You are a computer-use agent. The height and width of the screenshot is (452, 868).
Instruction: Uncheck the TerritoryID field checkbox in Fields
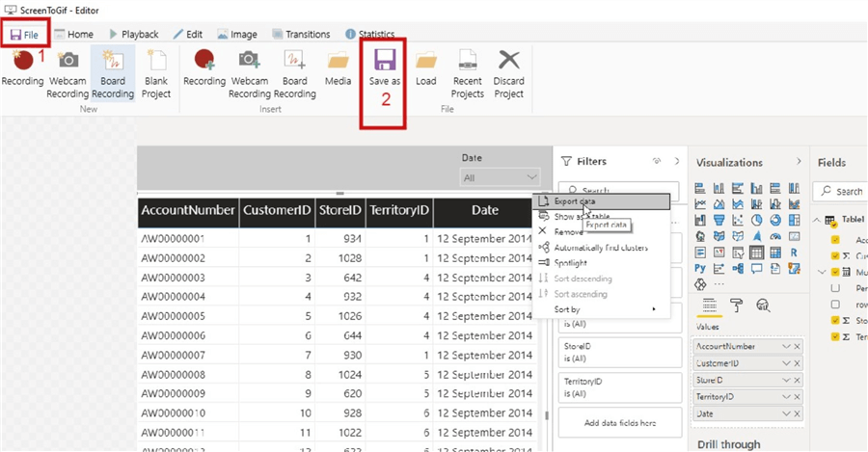835,336
